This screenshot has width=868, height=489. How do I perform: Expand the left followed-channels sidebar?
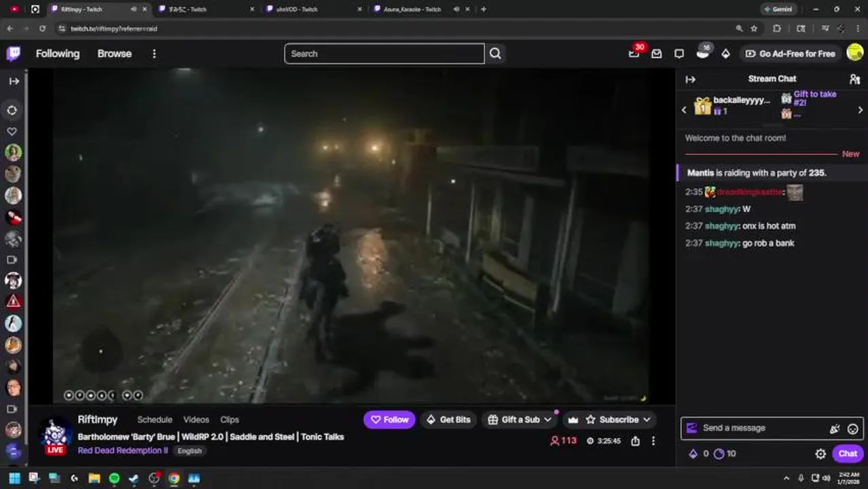14,81
